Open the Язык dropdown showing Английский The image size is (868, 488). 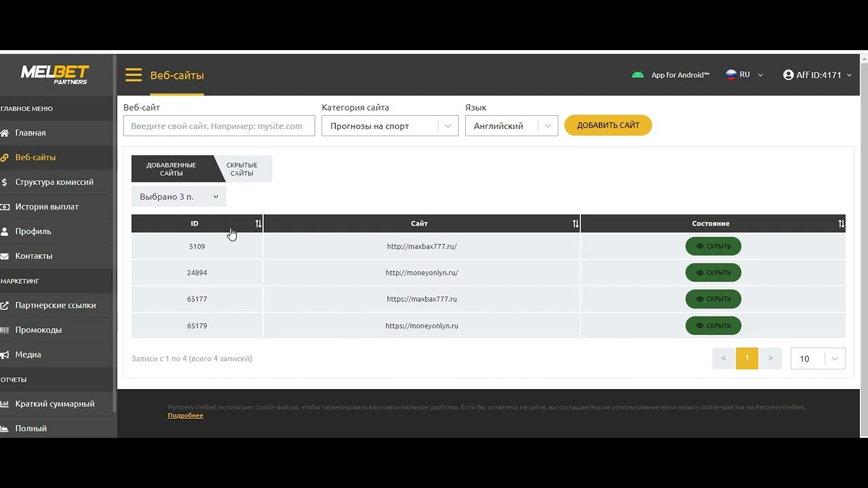point(511,126)
